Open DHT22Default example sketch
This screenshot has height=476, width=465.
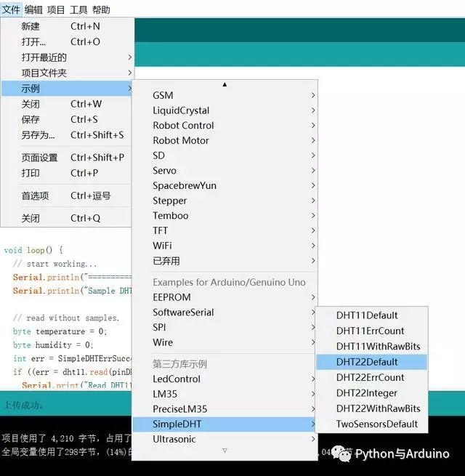point(372,362)
